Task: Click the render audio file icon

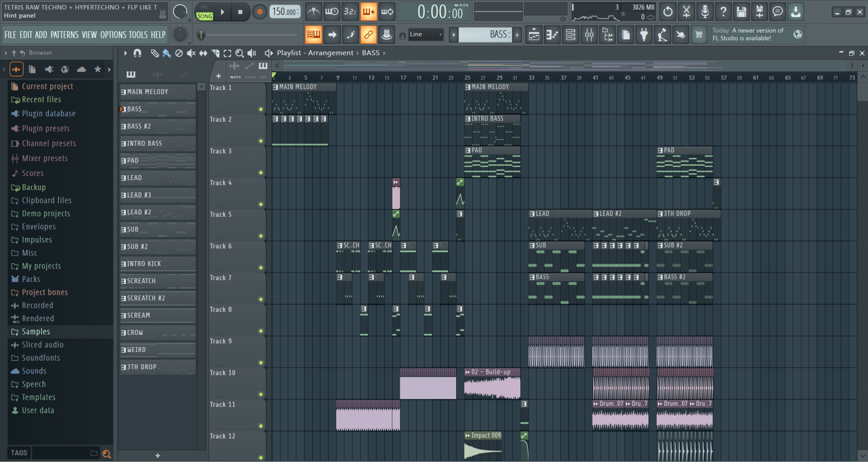Action: [x=760, y=11]
